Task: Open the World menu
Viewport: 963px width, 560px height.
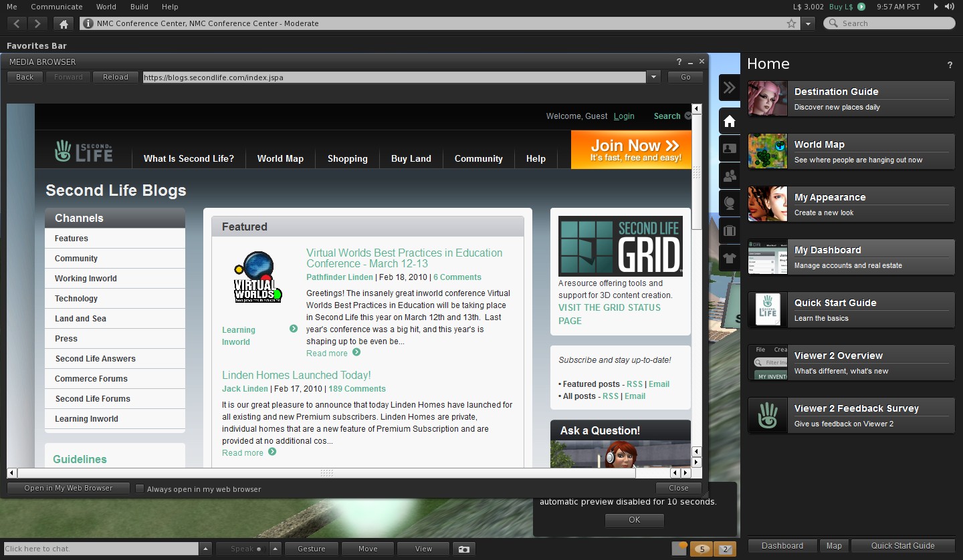Action: pyautogui.click(x=106, y=7)
